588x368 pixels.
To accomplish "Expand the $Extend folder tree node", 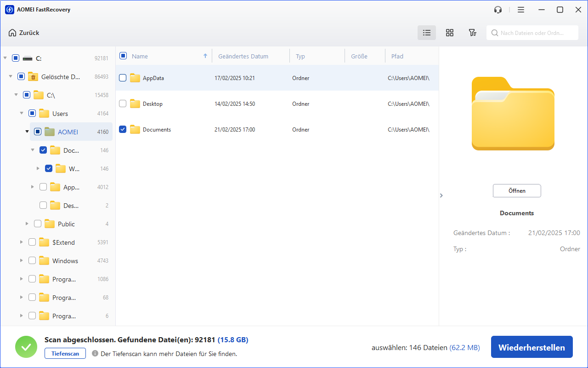I will 21,242.
